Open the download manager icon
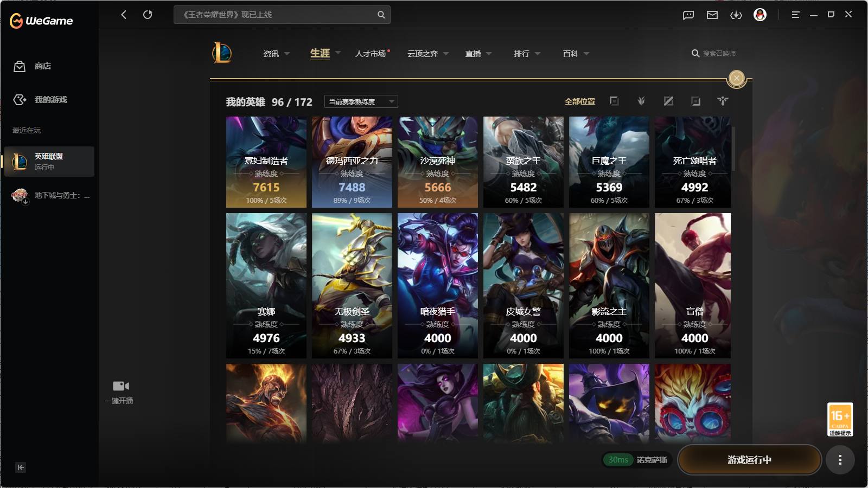Screen dimensions: 868x488 coord(736,15)
